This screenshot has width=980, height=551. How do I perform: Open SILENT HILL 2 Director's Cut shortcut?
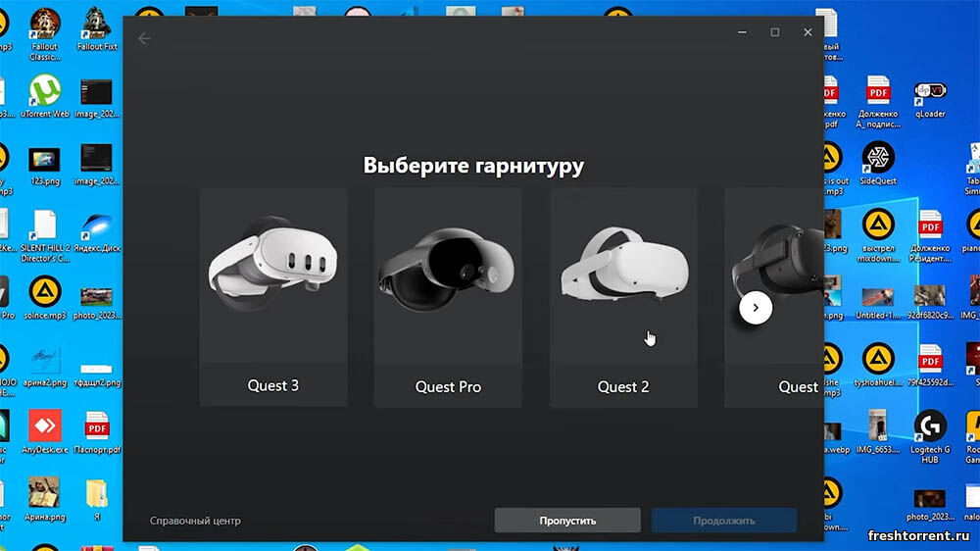(45, 235)
